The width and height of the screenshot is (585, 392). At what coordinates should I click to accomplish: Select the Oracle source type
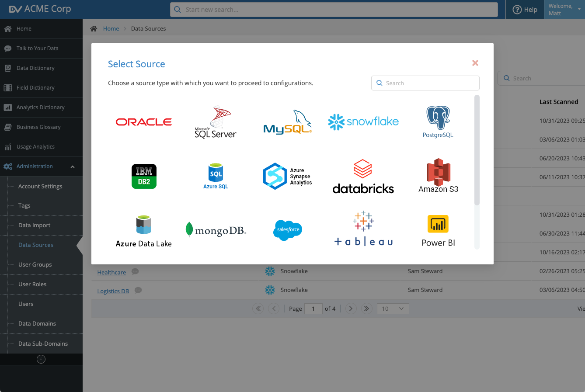pyautogui.click(x=143, y=122)
